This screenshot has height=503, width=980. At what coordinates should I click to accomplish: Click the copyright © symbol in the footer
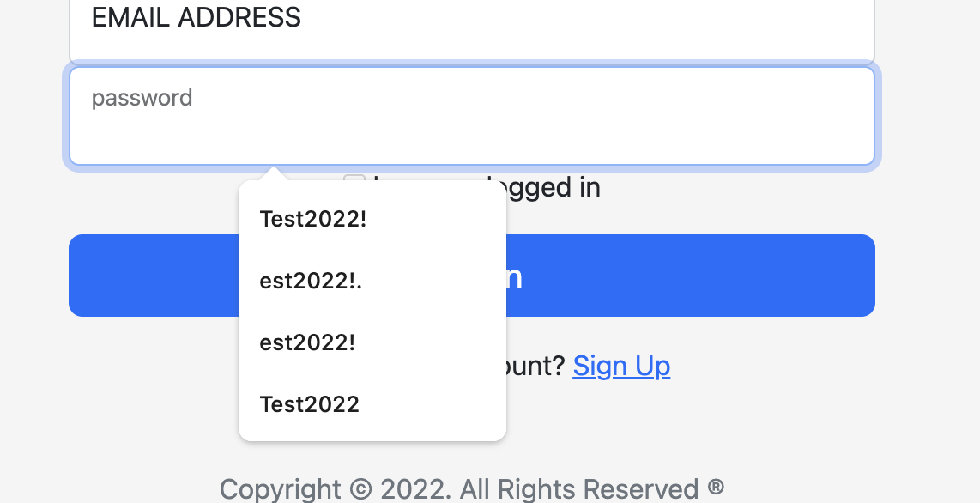tap(361, 490)
